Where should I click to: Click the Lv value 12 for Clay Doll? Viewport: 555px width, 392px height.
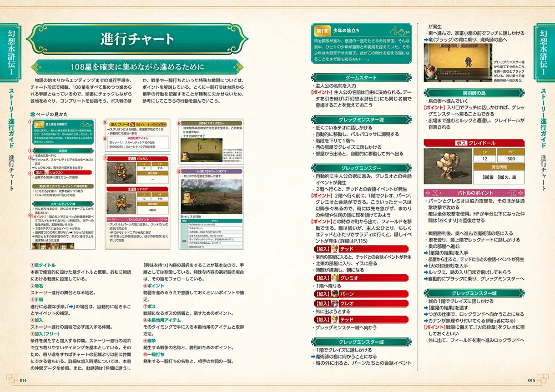point(485,159)
